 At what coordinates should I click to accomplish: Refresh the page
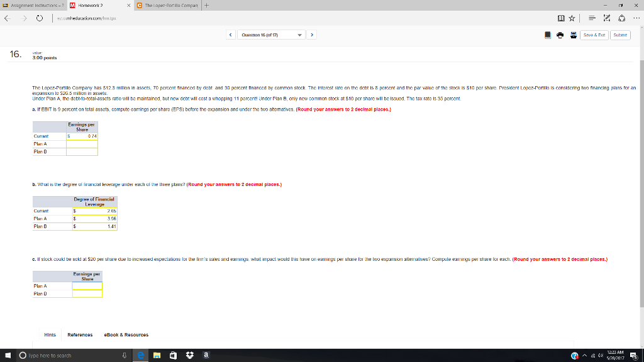pos(40,18)
